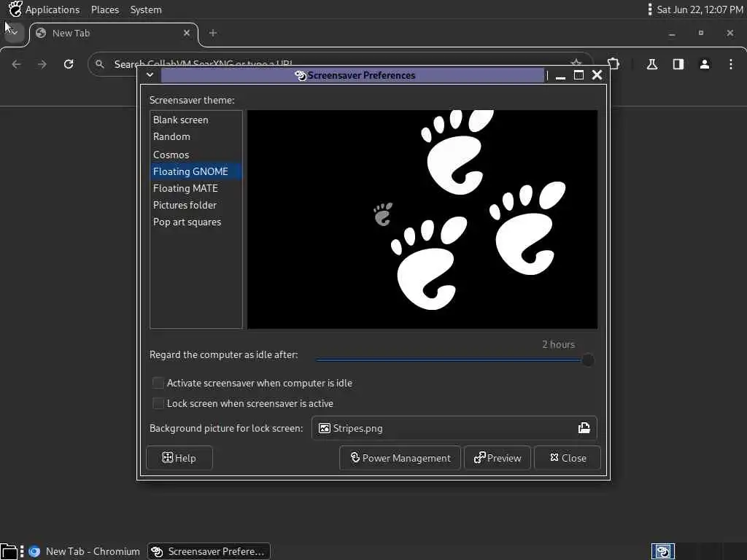The width and height of the screenshot is (747, 560).
Task: Select the Pictures folder theme
Action: (x=196, y=205)
